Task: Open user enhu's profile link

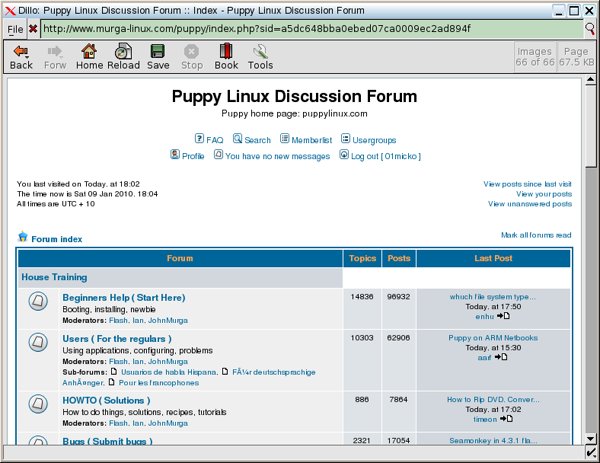Action: pos(484,316)
